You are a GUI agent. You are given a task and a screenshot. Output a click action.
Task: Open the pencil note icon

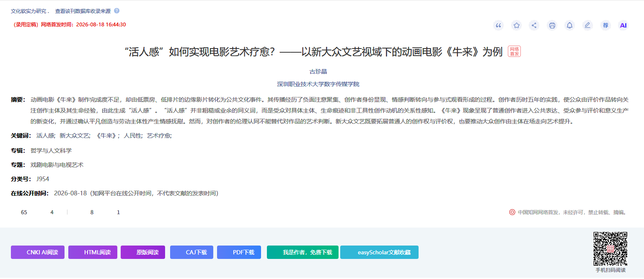tap(587, 26)
